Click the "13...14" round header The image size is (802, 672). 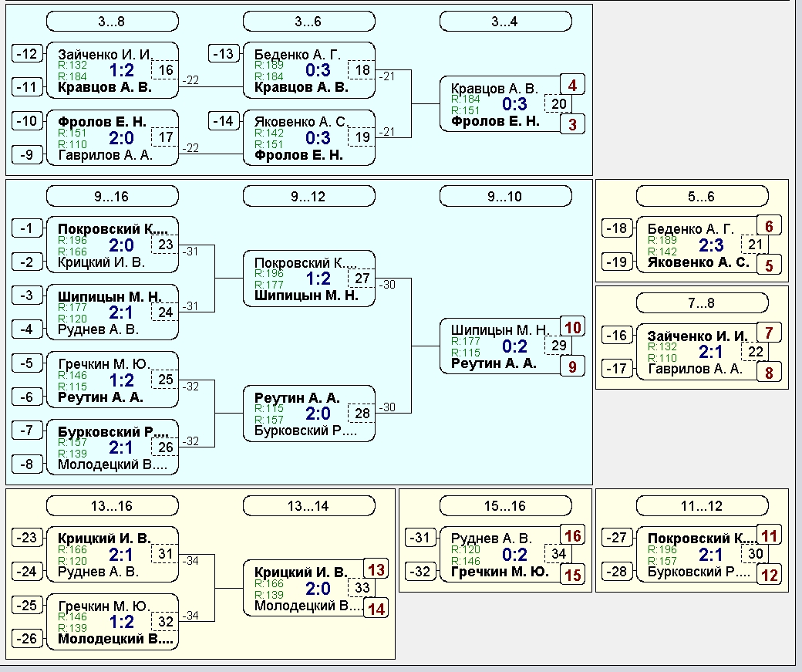tap(308, 506)
